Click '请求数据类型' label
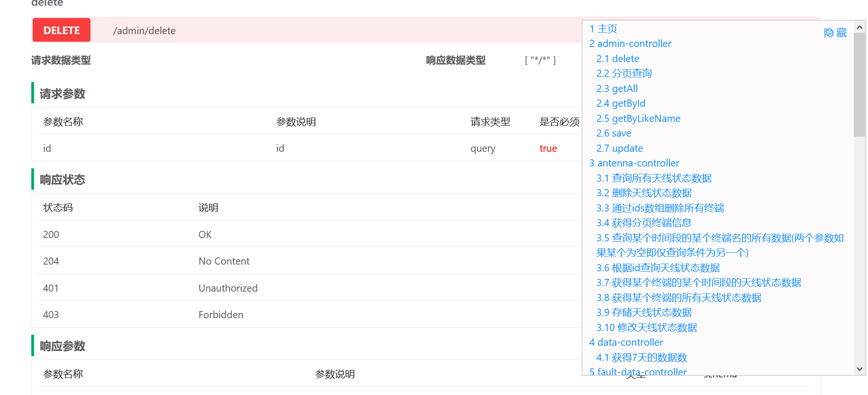 (x=61, y=60)
